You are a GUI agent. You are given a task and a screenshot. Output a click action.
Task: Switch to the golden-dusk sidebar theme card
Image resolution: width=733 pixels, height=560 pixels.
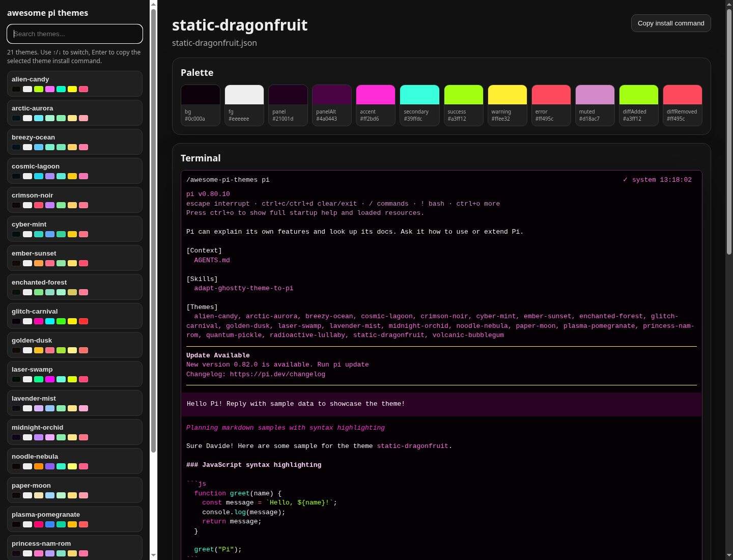point(75,345)
